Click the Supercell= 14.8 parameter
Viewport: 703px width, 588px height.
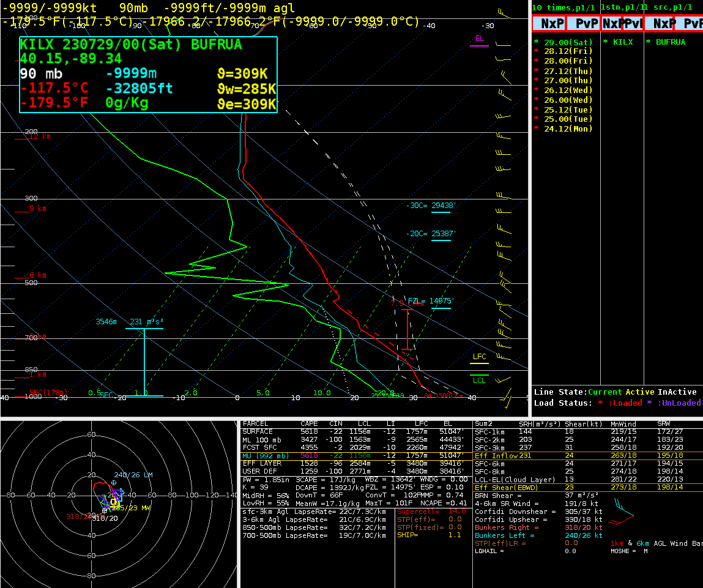[431, 512]
